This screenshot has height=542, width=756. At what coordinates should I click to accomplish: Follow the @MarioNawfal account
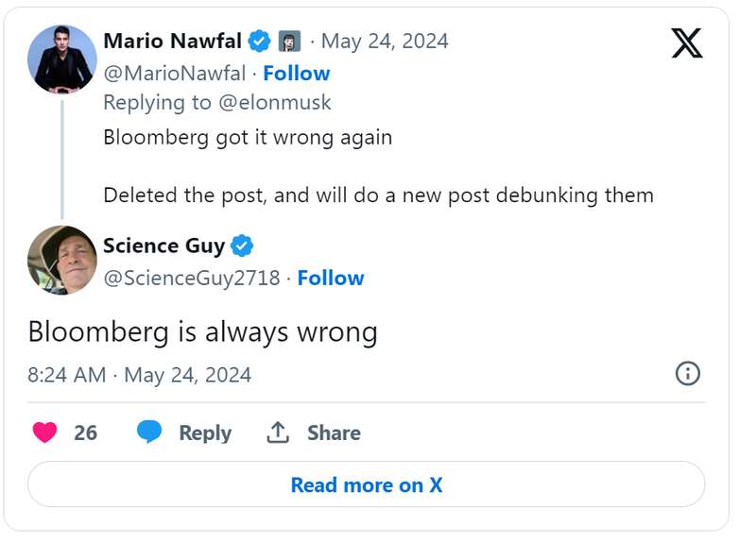[296, 73]
